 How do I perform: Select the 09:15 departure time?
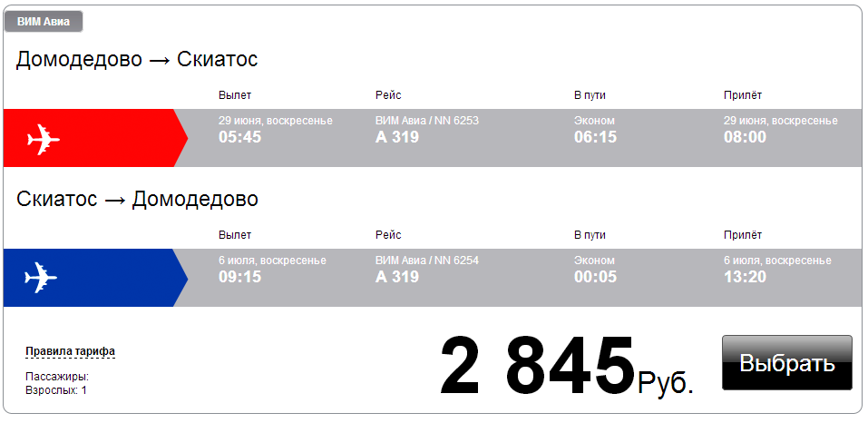(239, 277)
